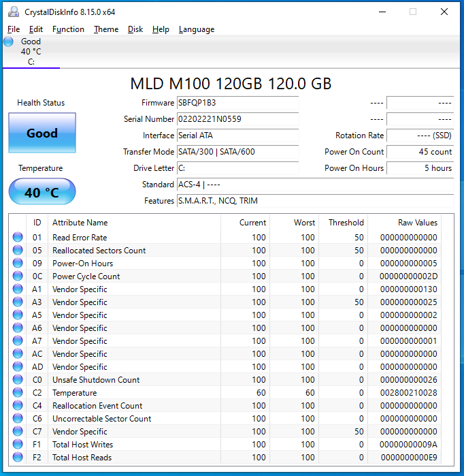The height and width of the screenshot is (476, 464).
Task: Select the Reallocated Sectors Count attribute name
Action: coord(99,251)
